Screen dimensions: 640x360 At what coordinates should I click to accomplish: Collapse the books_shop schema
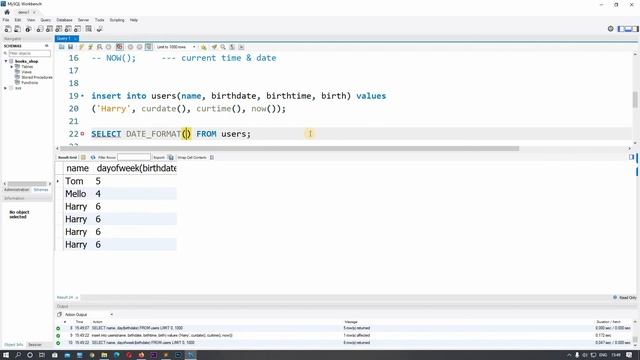(x=6, y=61)
